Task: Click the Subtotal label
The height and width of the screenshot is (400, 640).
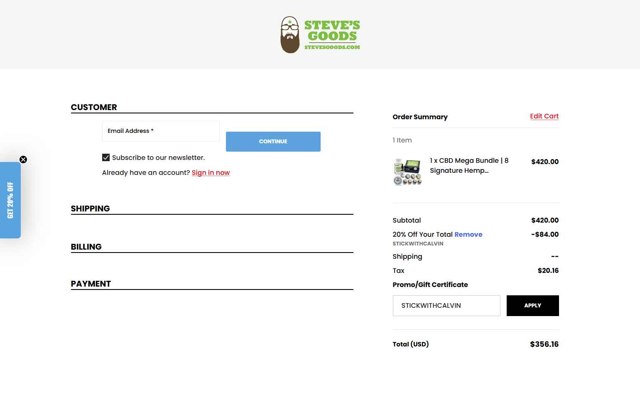Action: (407, 220)
